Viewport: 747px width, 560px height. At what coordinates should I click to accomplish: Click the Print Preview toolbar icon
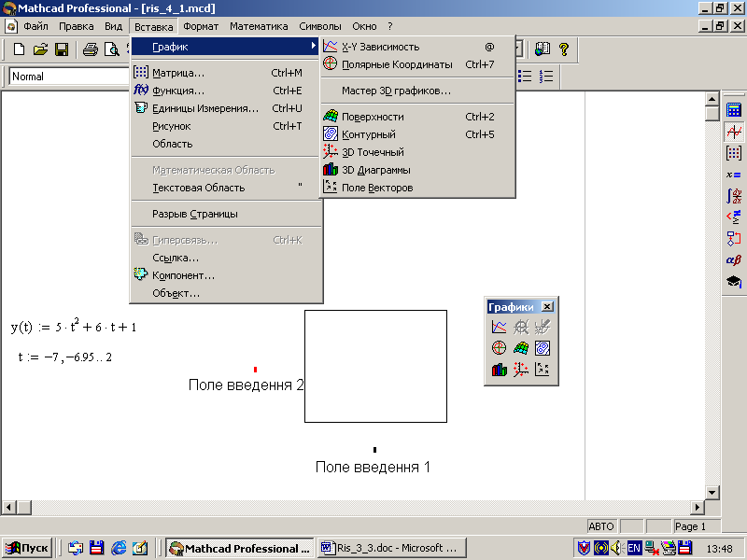[112, 49]
